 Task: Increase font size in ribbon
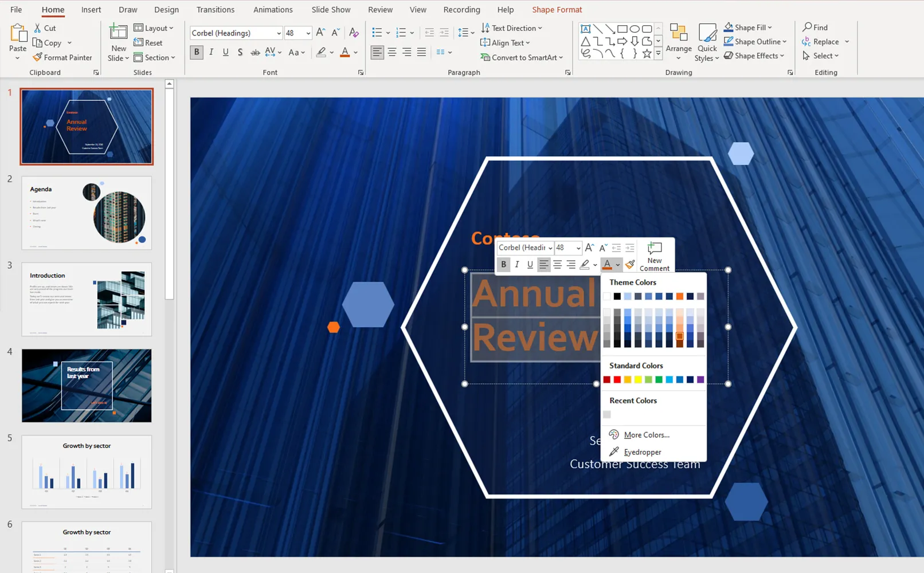tap(320, 33)
